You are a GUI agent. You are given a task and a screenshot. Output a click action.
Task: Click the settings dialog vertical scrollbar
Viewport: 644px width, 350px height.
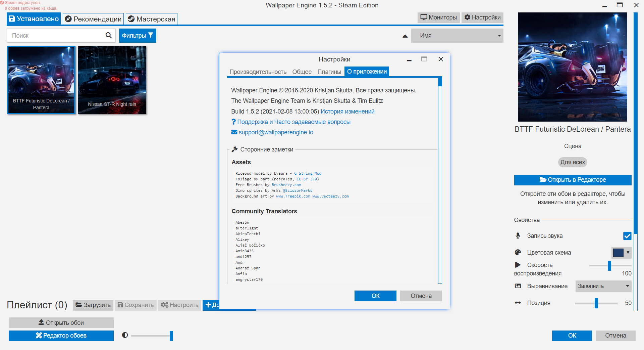(440, 181)
